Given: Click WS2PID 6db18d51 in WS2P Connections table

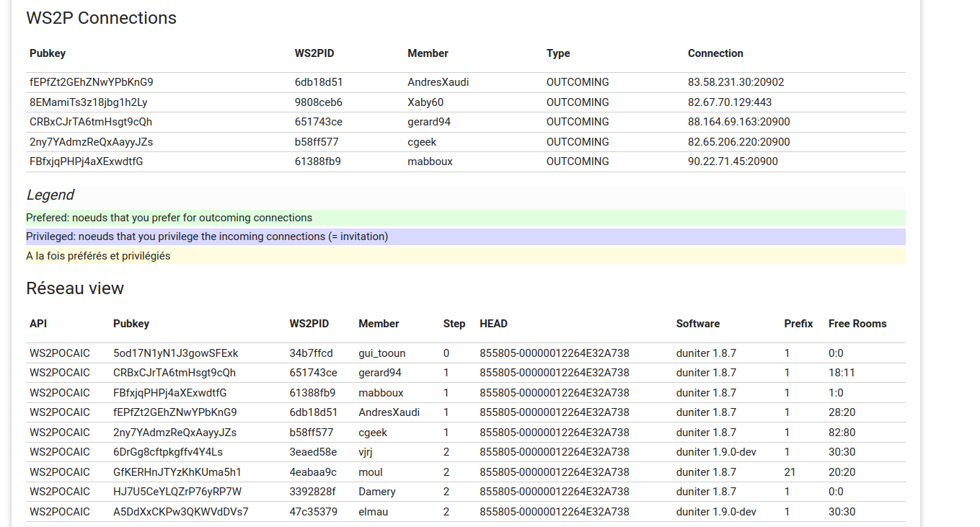Looking at the screenshot, I should point(319,82).
